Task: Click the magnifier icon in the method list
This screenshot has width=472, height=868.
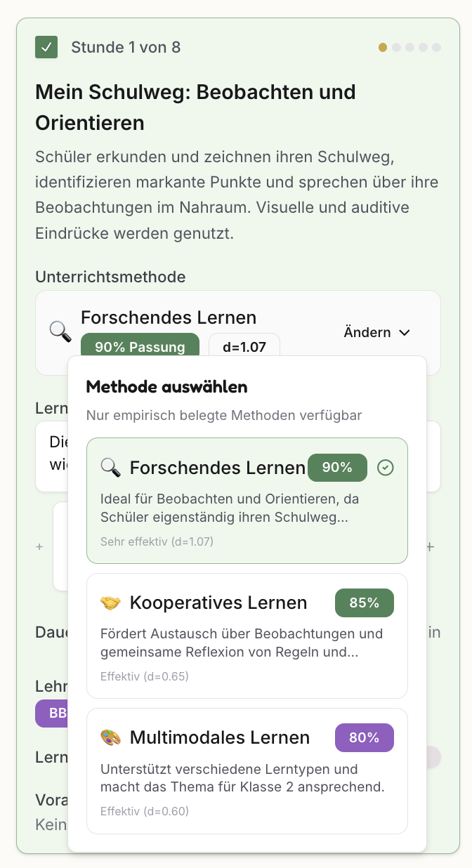Action: tap(110, 468)
